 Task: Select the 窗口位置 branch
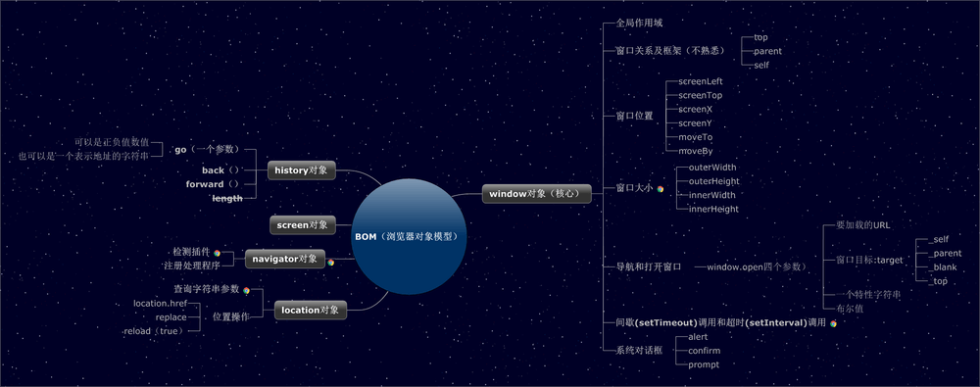(x=634, y=116)
